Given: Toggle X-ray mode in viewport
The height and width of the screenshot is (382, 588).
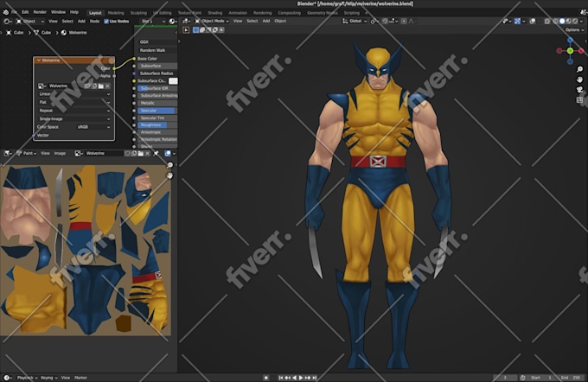Looking at the screenshot, I should [x=547, y=22].
